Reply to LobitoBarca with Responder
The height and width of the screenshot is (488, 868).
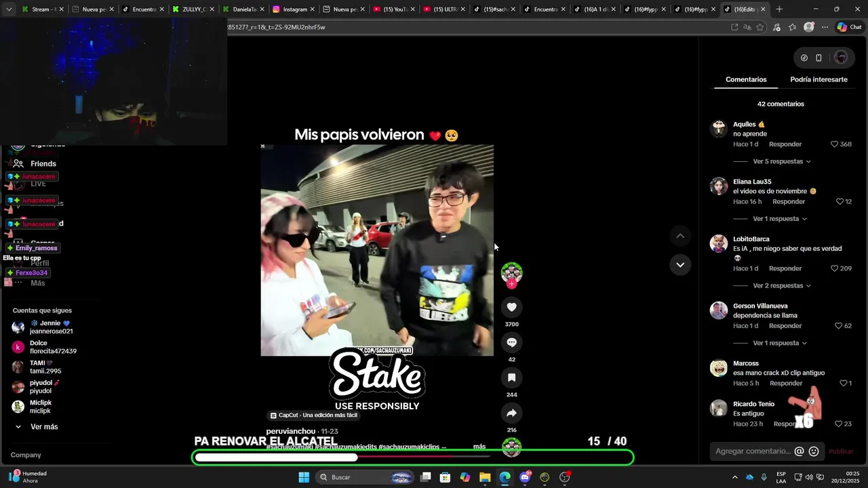[x=785, y=268]
